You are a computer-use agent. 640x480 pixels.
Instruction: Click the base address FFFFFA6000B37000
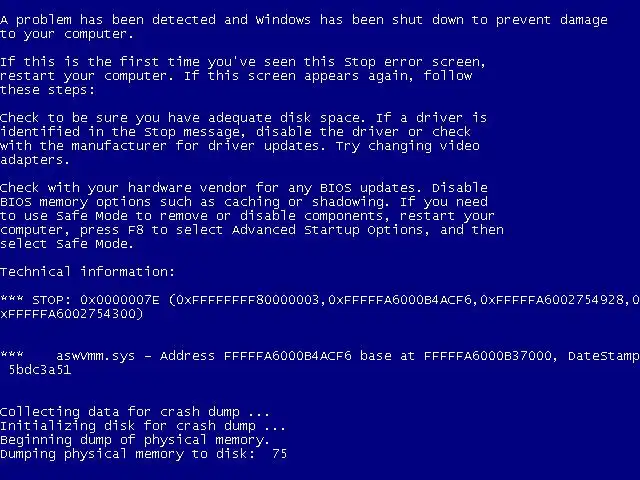[488, 356]
